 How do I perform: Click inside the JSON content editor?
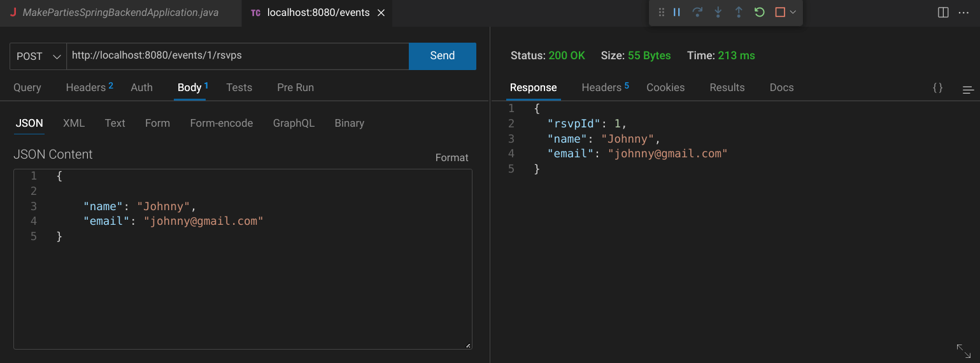tap(243, 259)
